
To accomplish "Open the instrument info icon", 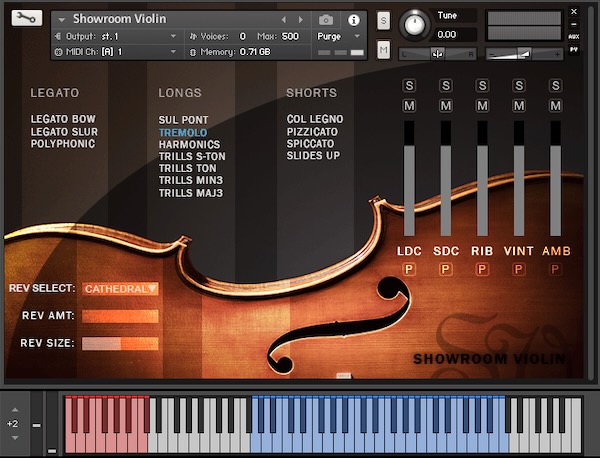I will pyautogui.click(x=354, y=20).
